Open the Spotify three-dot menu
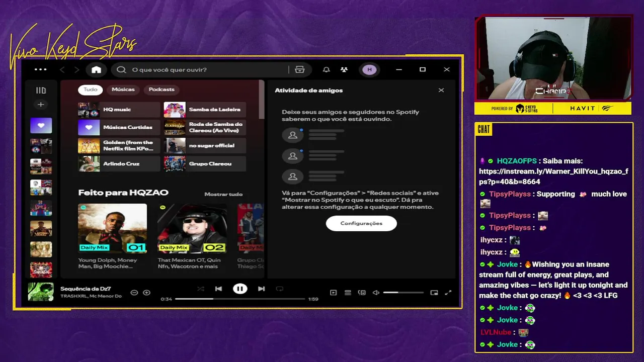 point(40,69)
